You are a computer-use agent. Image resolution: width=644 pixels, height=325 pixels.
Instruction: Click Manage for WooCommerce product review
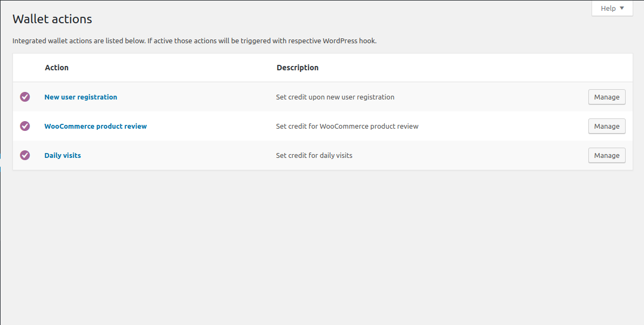[607, 126]
